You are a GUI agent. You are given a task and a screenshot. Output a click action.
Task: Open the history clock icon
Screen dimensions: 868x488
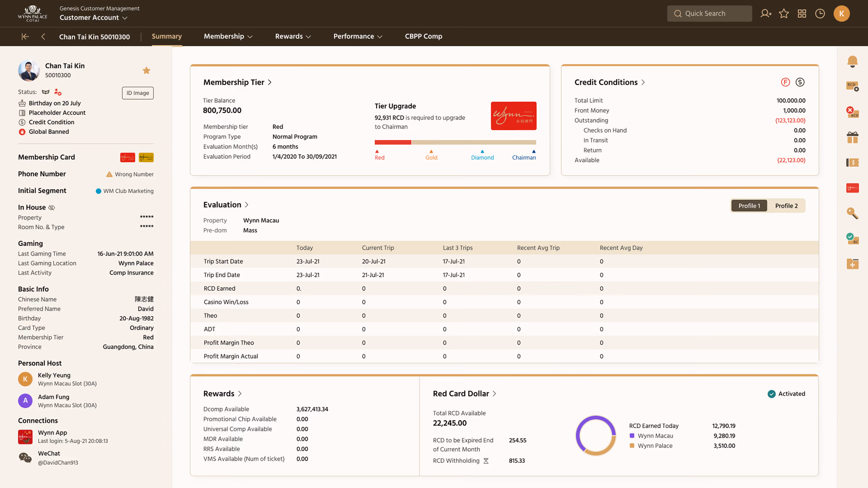click(x=820, y=13)
